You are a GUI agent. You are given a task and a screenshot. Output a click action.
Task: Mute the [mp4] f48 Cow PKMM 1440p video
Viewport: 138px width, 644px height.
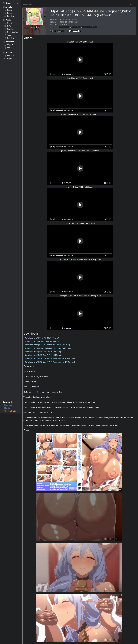pyautogui.click(x=54, y=255)
